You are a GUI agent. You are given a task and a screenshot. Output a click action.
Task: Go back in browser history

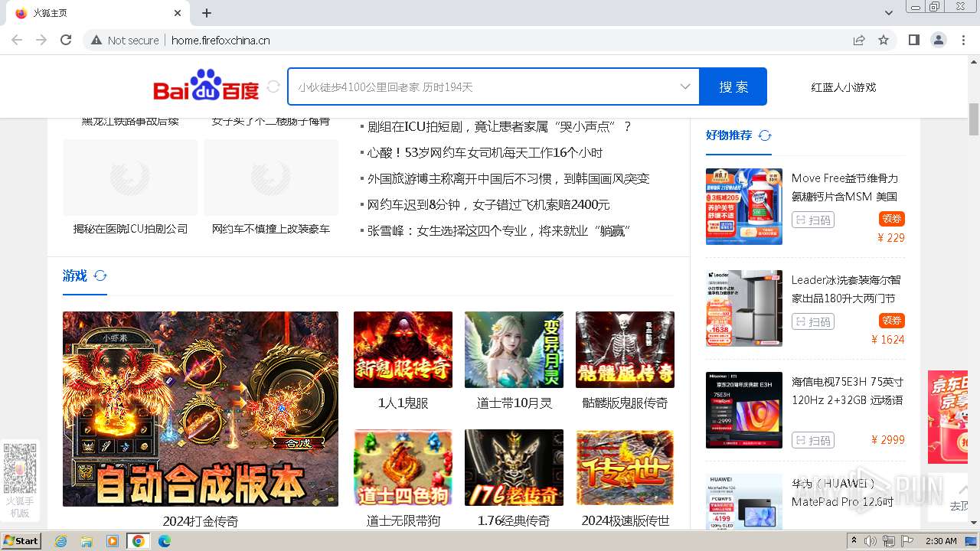(17, 40)
